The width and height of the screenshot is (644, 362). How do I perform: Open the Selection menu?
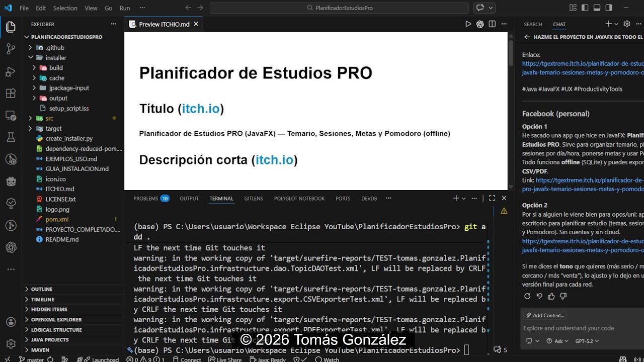click(x=65, y=8)
